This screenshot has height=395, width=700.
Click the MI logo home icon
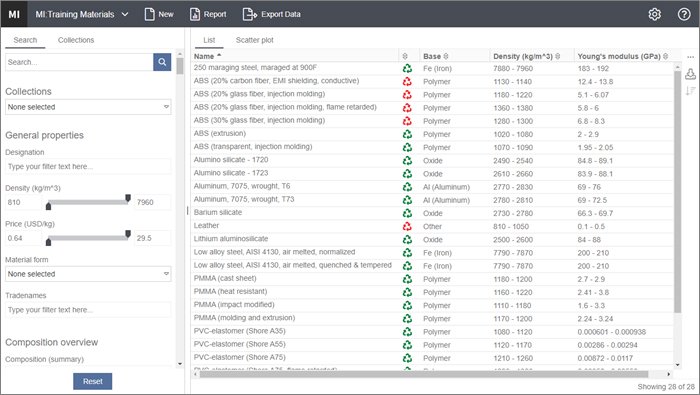pyautogui.click(x=14, y=14)
